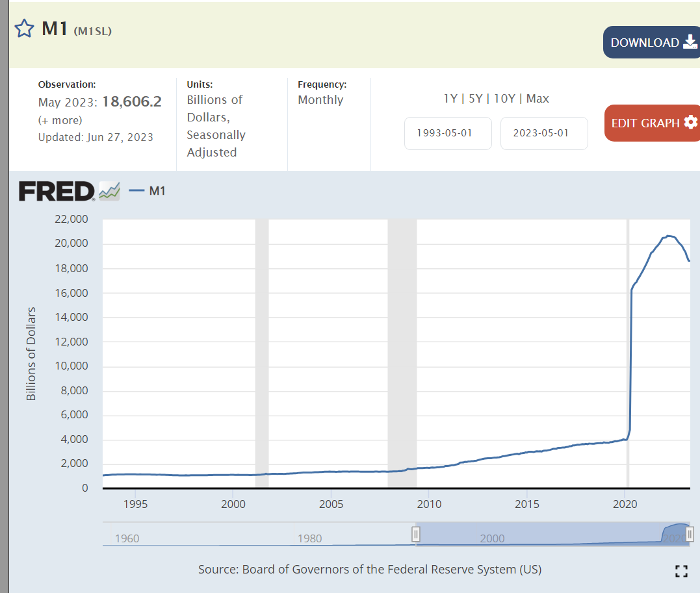Click the favorite star icon beside M1
The image size is (700, 593).
(24, 29)
